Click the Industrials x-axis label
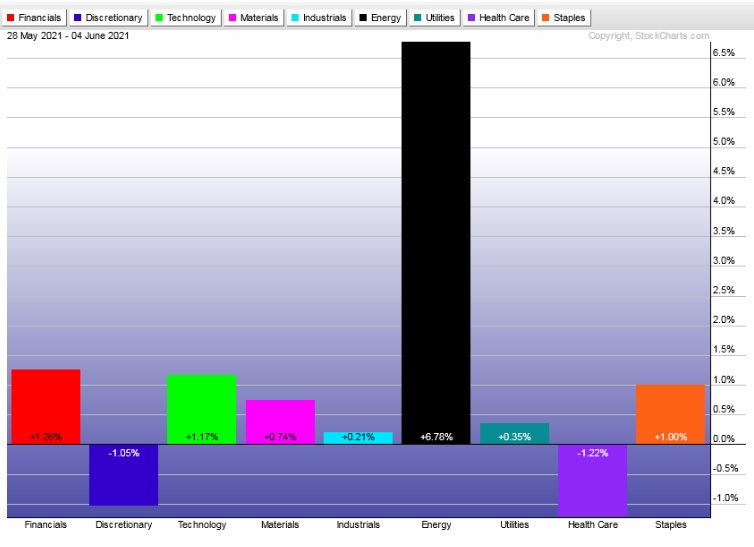 click(x=358, y=524)
